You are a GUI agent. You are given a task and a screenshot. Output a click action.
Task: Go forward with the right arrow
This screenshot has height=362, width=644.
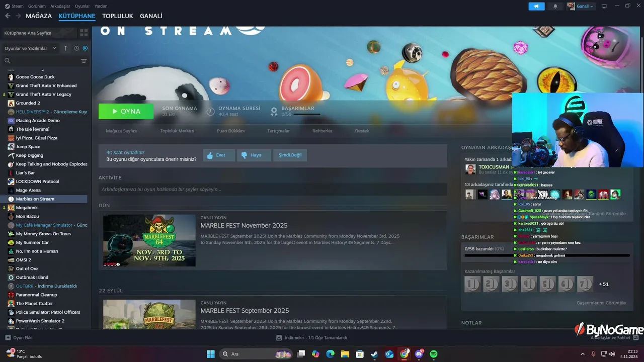[x=18, y=16]
